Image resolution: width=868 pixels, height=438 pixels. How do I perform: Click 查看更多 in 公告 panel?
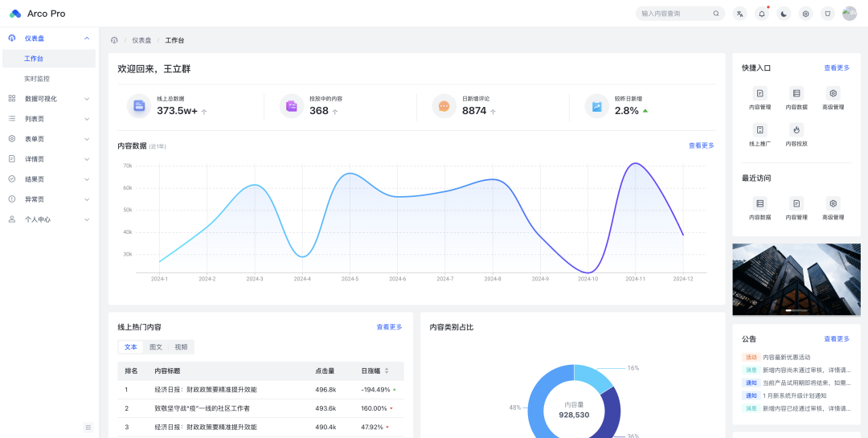(x=837, y=339)
